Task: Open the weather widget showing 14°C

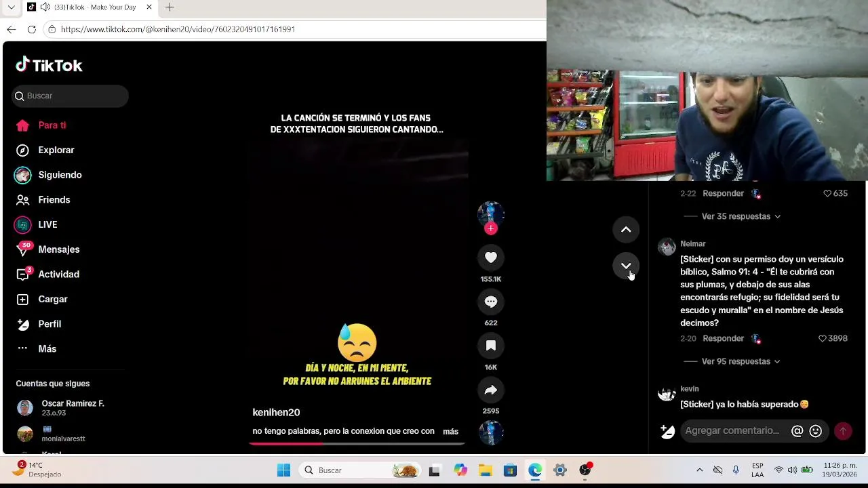Action: tap(38, 469)
